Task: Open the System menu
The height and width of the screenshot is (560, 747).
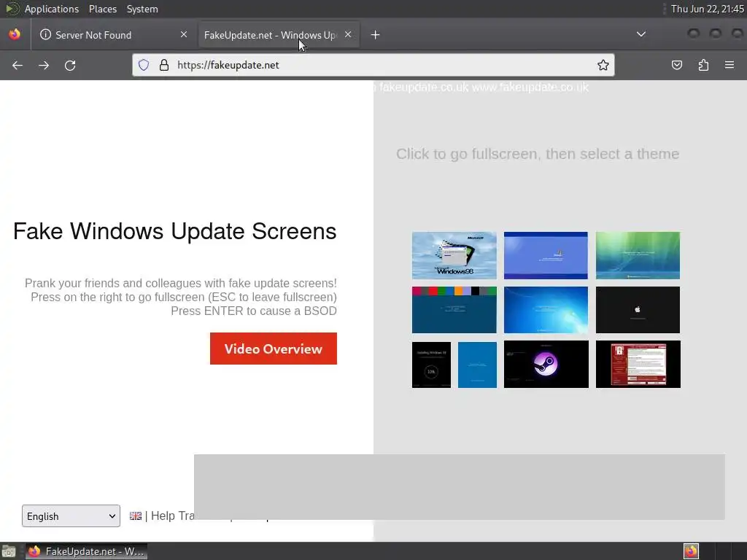Action: [x=142, y=9]
